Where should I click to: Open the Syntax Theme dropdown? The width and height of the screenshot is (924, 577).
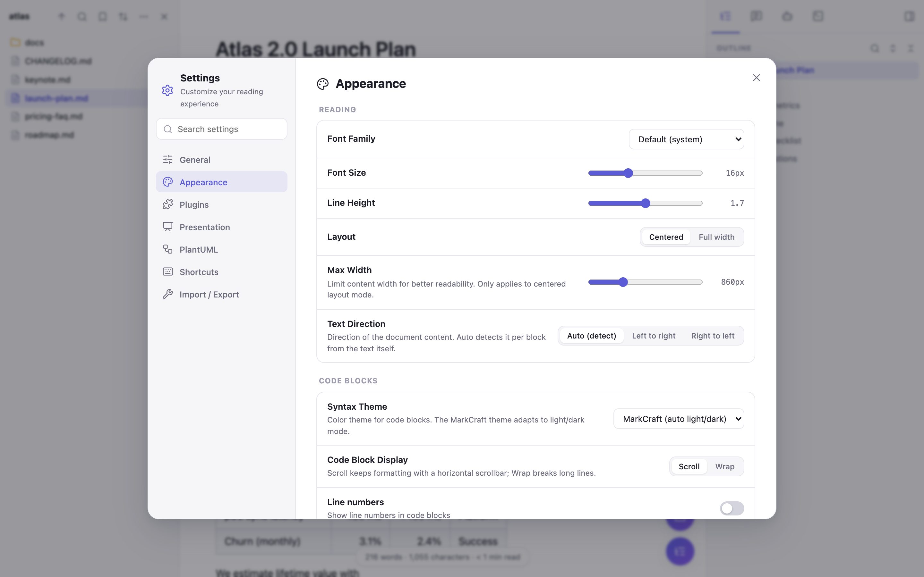click(679, 419)
